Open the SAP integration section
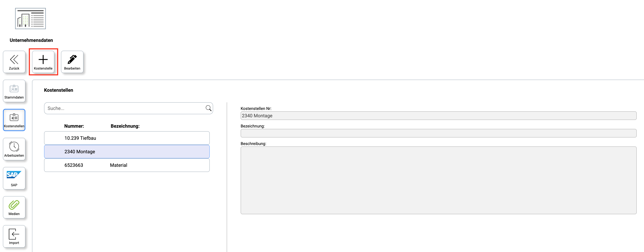The image size is (644, 252). click(x=14, y=178)
